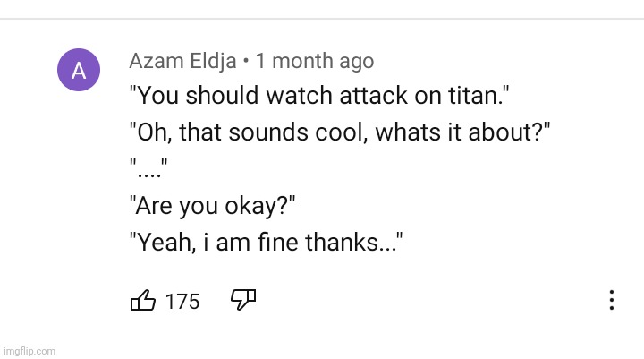Screen dimensions: 644x359
Task: Click the '1 month ago' timestamp link
Action: click(x=315, y=61)
